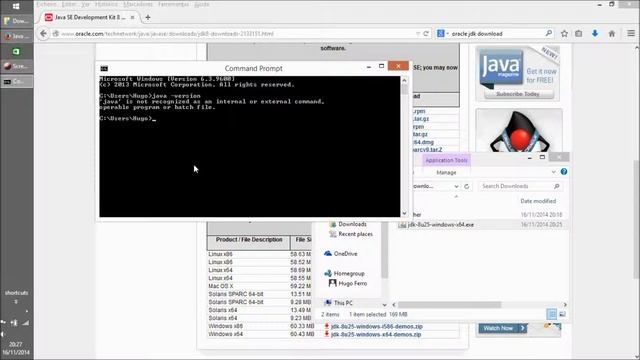Reload the page in Firefox
Screen dimensions: 640x360
[426, 33]
